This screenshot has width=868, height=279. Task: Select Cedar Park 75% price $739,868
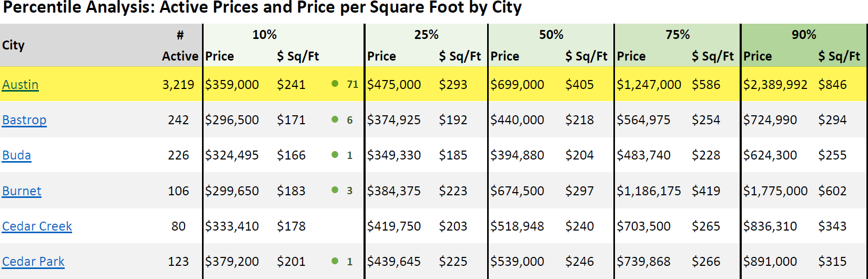[643, 262]
